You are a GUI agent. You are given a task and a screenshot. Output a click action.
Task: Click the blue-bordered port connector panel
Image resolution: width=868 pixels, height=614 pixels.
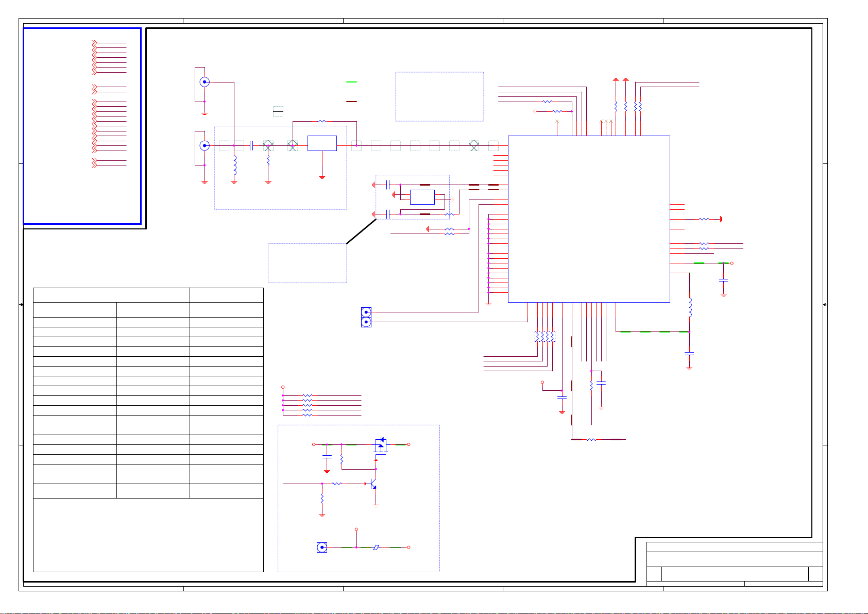[82, 126]
